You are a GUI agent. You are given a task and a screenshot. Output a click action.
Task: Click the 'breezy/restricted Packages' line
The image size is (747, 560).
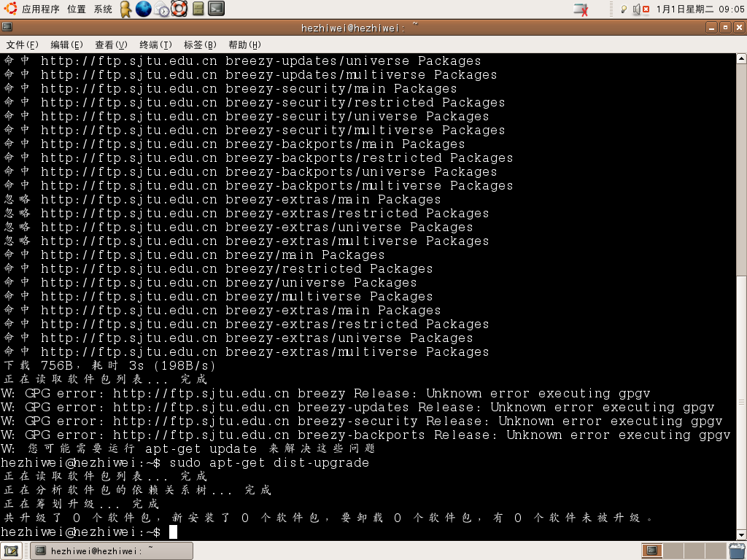tap(218, 268)
